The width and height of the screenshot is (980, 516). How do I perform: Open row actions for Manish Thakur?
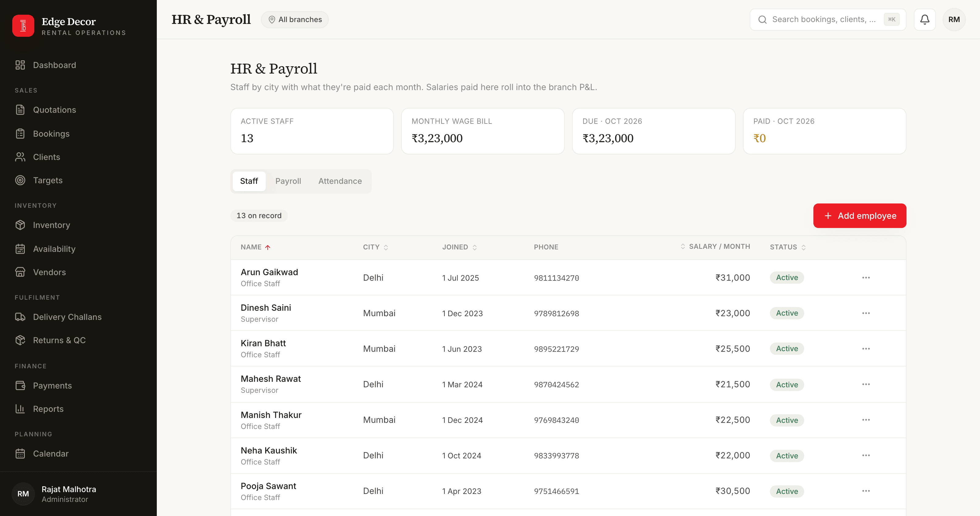pos(866,420)
